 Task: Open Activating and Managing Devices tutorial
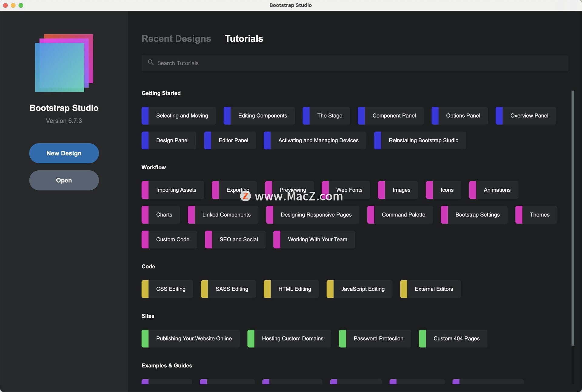pyautogui.click(x=315, y=141)
